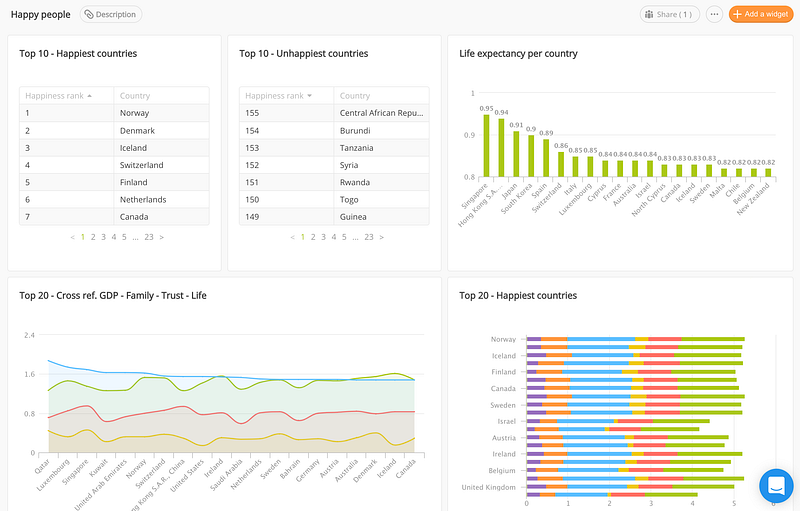Go to previous page in Unhappiest countries table
The height and width of the screenshot is (511, 800).
click(292, 237)
